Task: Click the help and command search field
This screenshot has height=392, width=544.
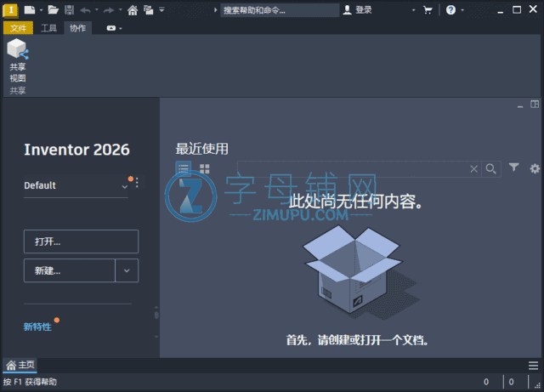Action: [280, 10]
